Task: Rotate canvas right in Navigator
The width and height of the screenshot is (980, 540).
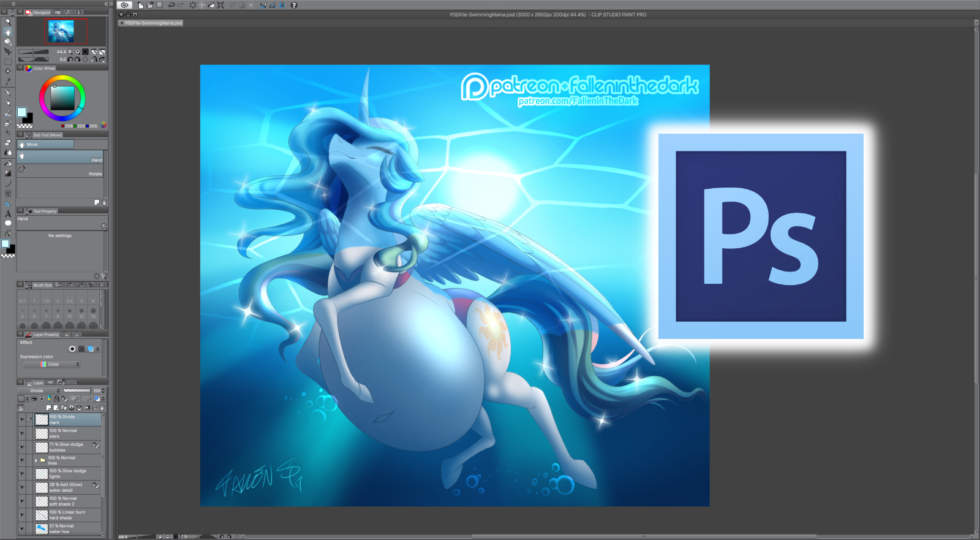Action: (78, 59)
